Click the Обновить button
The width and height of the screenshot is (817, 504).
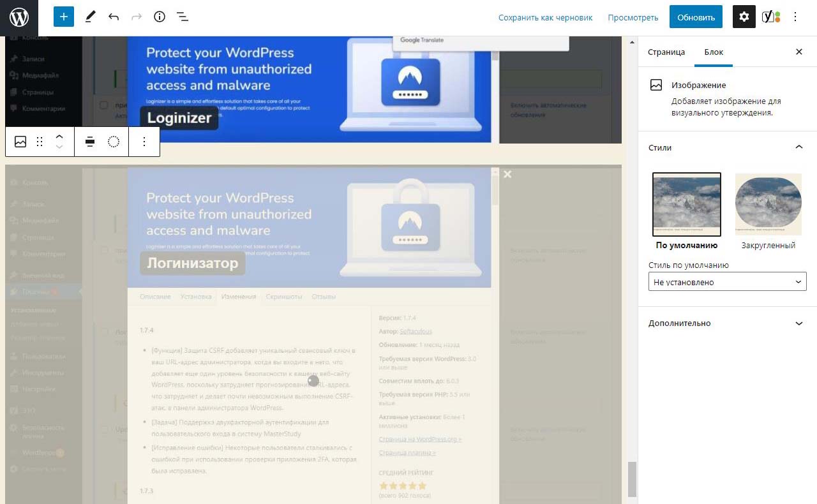pos(696,17)
